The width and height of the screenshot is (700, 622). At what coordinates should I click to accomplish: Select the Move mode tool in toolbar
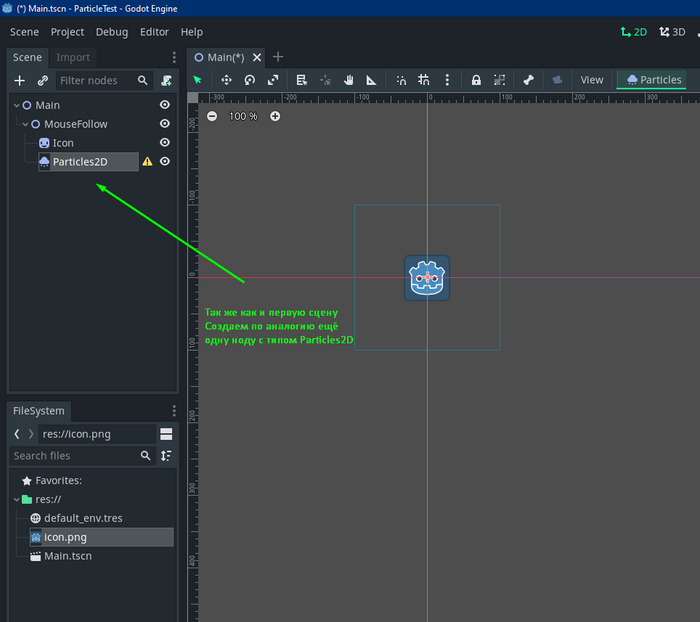click(x=226, y=80)
